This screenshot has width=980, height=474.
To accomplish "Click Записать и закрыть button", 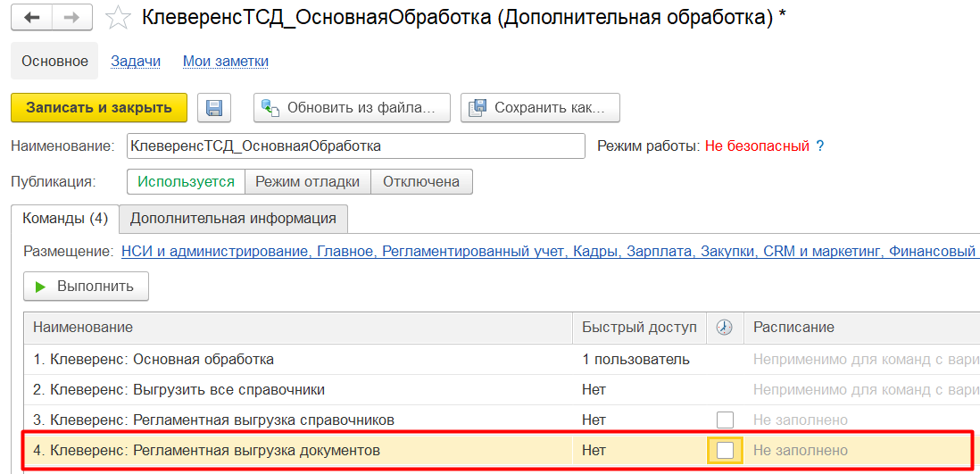I will coord(99,107).
